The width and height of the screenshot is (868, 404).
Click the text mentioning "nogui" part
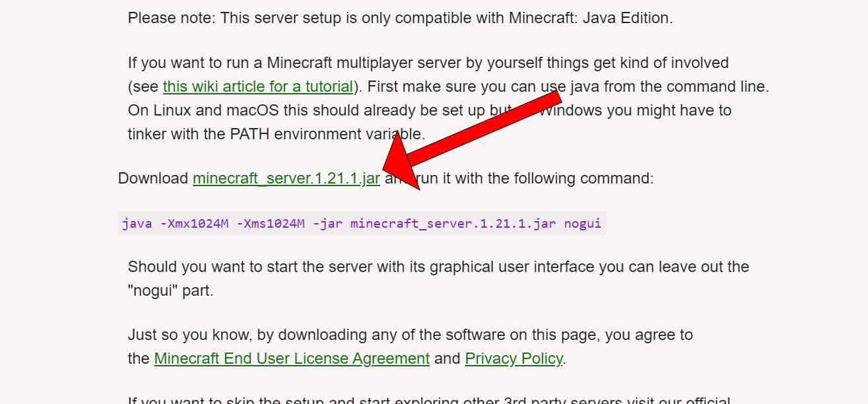click(x=171, y=290)
